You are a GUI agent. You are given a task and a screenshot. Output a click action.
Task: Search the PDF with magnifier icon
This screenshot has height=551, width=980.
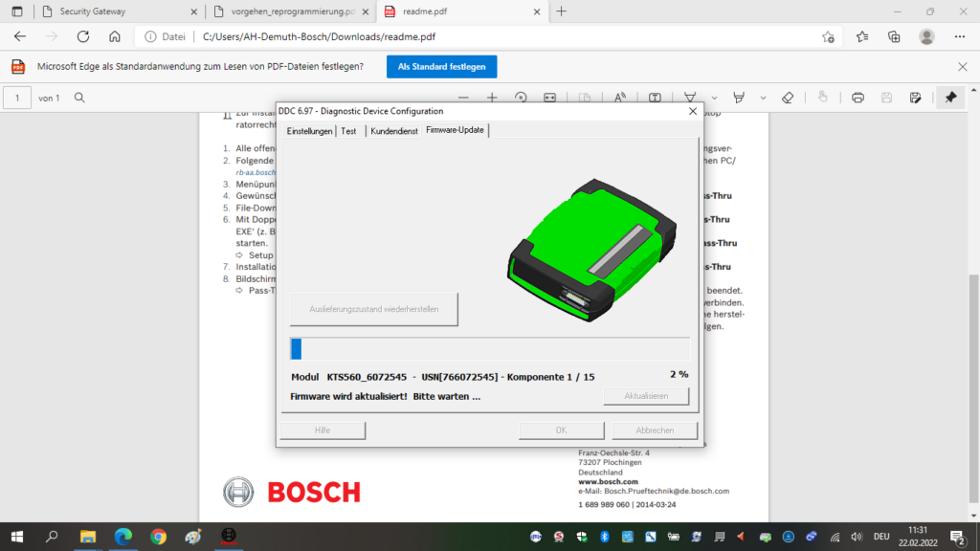(79, 99)
